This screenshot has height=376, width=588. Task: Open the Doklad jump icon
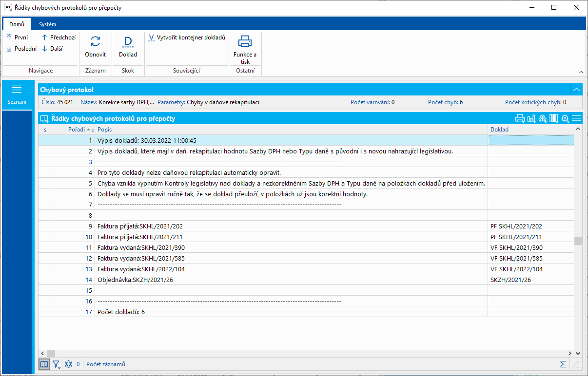click(128, 42)
